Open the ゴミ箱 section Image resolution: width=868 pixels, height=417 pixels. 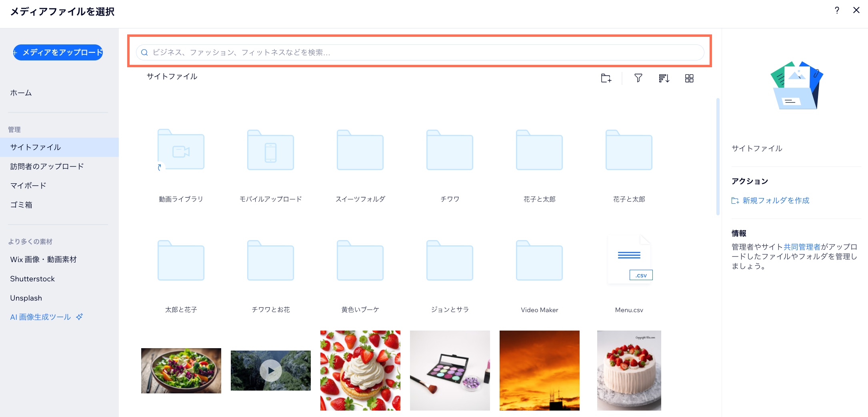click(x=22, y=204)
